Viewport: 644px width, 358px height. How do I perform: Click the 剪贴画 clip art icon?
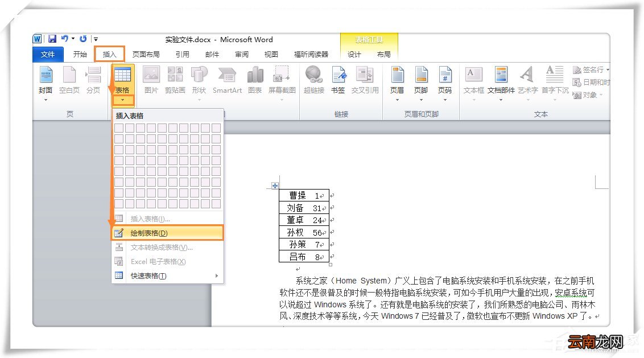tap(175, 75)
